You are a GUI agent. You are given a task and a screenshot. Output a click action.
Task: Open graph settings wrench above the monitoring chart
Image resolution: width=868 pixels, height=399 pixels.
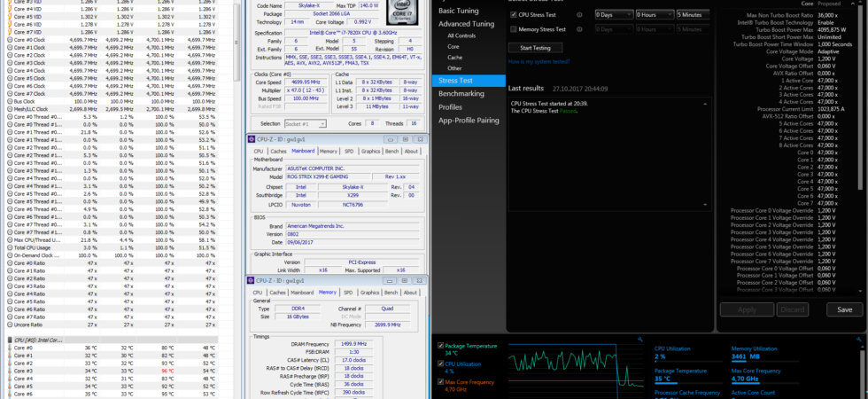click(640, 339)
